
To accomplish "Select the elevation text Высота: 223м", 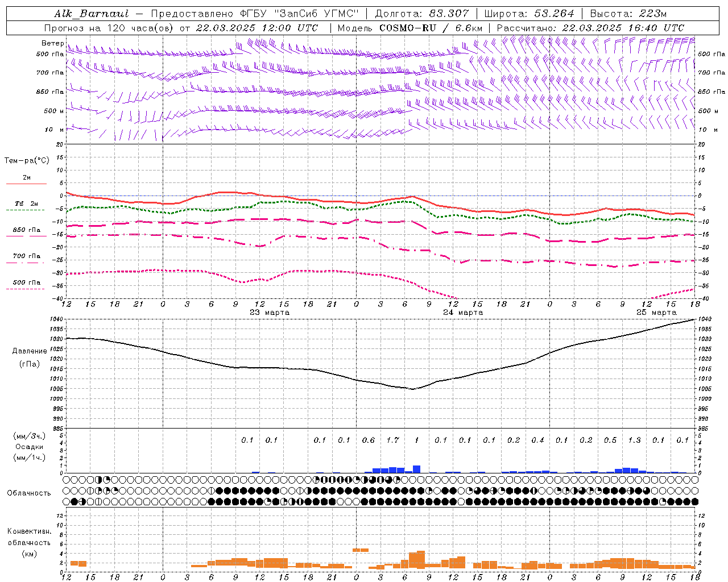I will (x=628, y=14).
